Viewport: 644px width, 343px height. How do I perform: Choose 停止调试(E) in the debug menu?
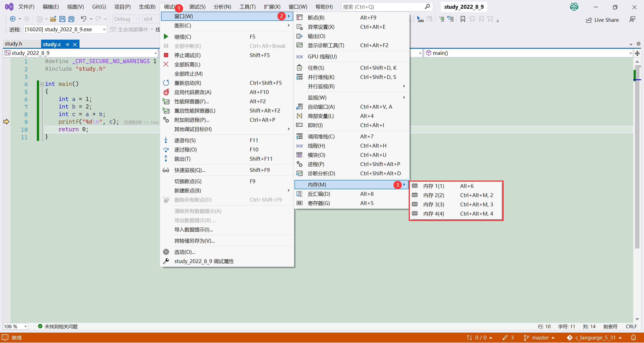click(187, 55)
